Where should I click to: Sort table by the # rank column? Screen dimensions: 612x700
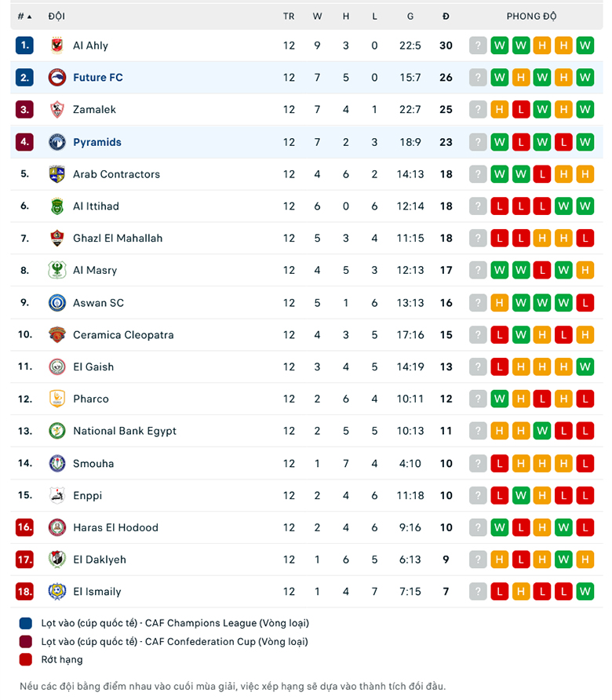point(24,16)
